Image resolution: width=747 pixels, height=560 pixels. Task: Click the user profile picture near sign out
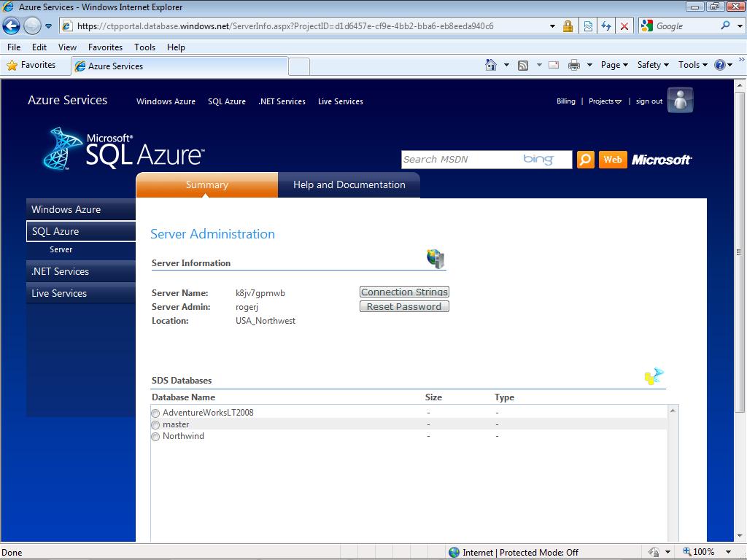coord(680,100)
